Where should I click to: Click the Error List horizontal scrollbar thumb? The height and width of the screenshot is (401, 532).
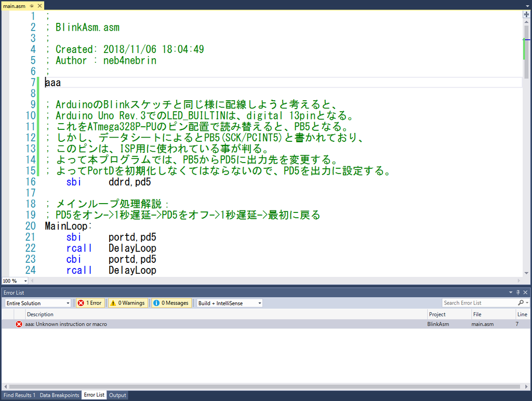click(x=264, y=386)
